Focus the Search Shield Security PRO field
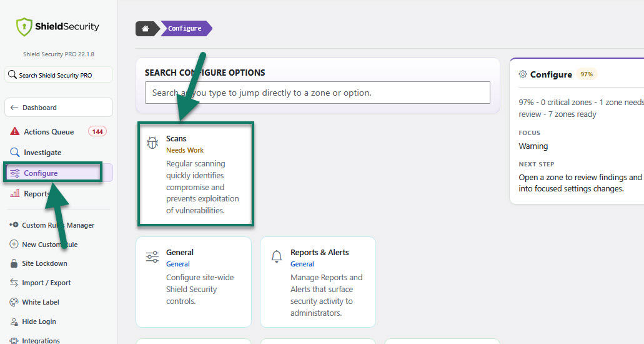Viewport: 644px width, 344px height. pyautogui.click(x=59, y=75)
